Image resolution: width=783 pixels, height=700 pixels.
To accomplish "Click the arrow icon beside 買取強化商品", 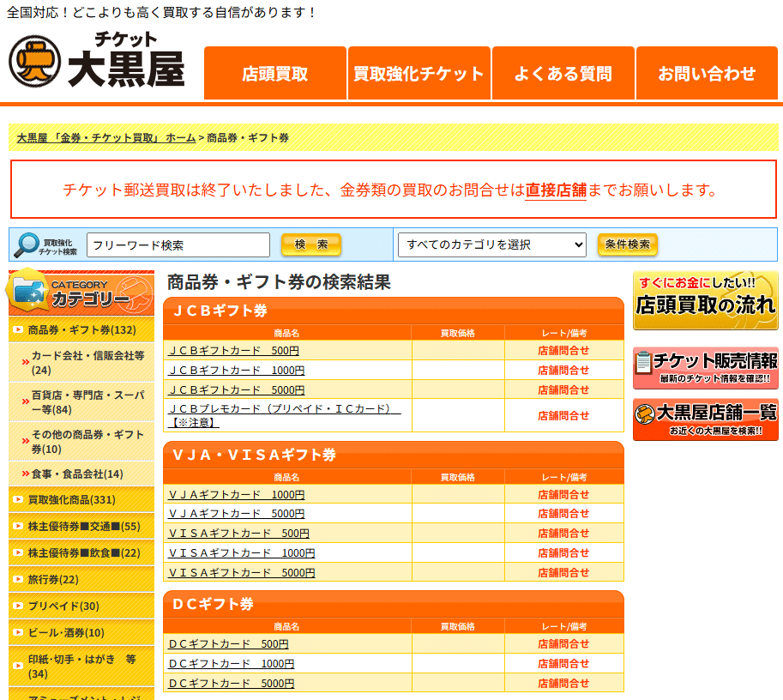I will pyautogui.click(x=16, y=498).
